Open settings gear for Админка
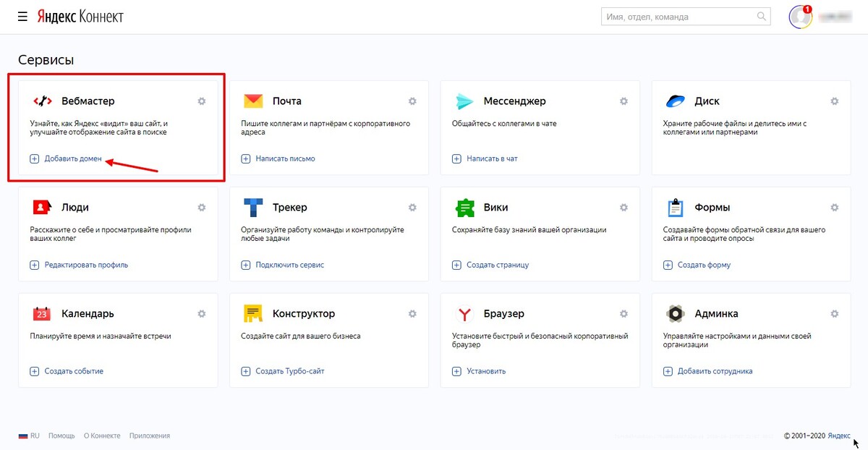This screenshot has height=450, width=868. tap(834, 314)
